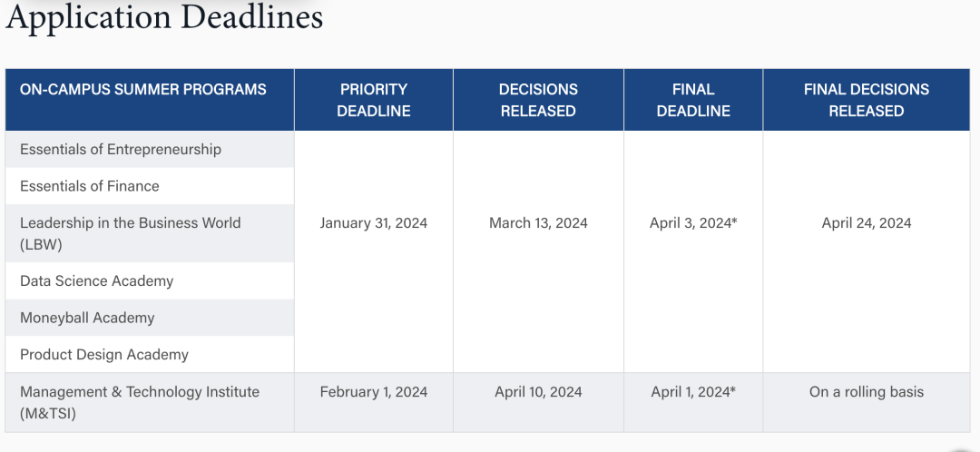980x452 pixels.
Task: Click the Decisions Released column header
Action: tap(538, 100)
